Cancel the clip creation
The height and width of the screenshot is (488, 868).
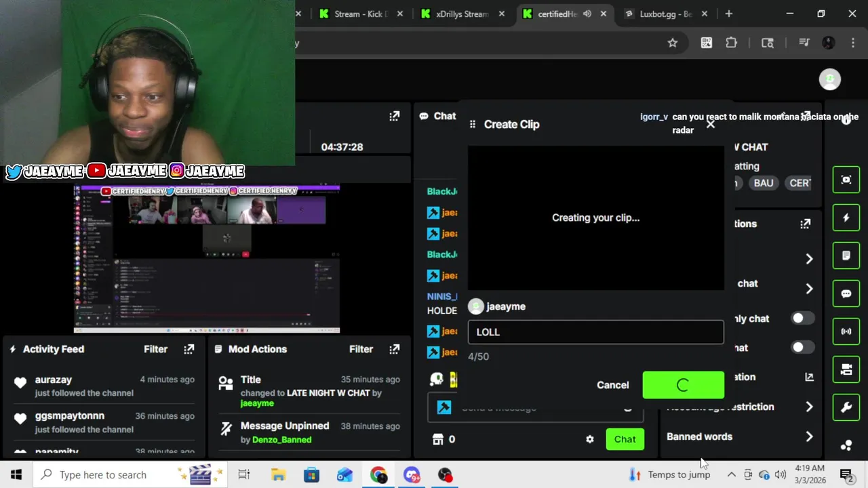click(x=612, y=385)
